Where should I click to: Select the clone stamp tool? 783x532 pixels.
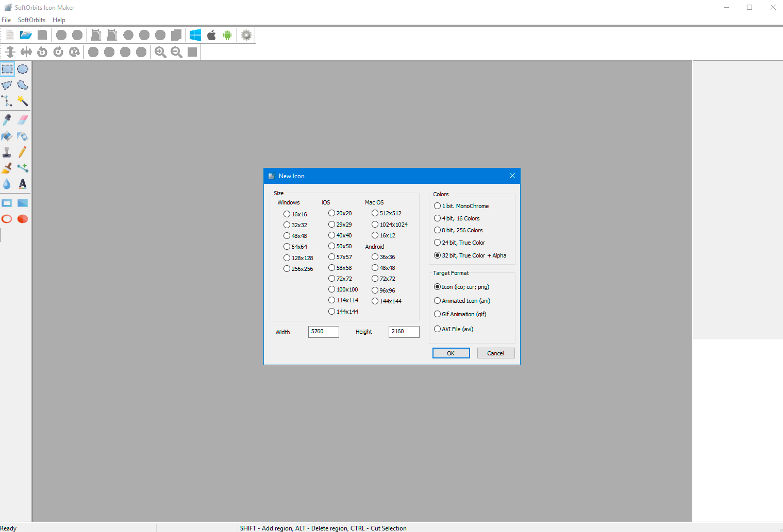click(x=7, y=152)
